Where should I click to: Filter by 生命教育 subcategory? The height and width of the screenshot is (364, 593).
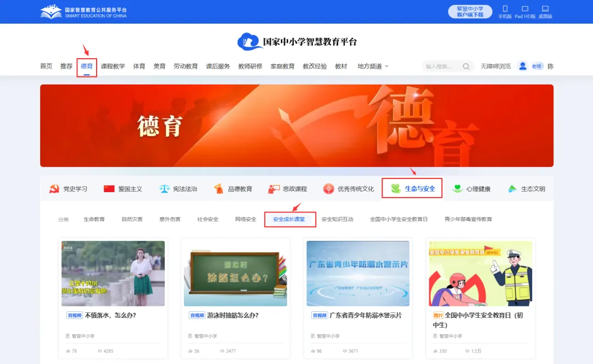(94, 219)
